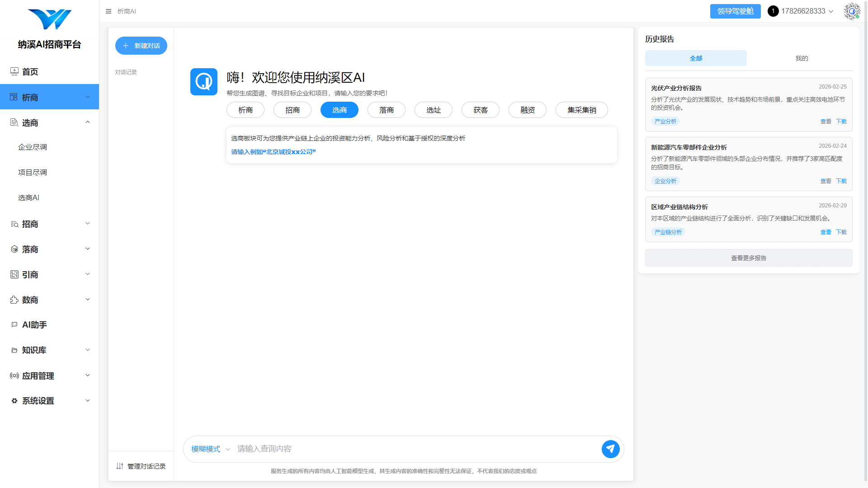Screen dimensions: 868x488
Task: Open the 首页 home icon in sidebar
Action: point(14,71)
